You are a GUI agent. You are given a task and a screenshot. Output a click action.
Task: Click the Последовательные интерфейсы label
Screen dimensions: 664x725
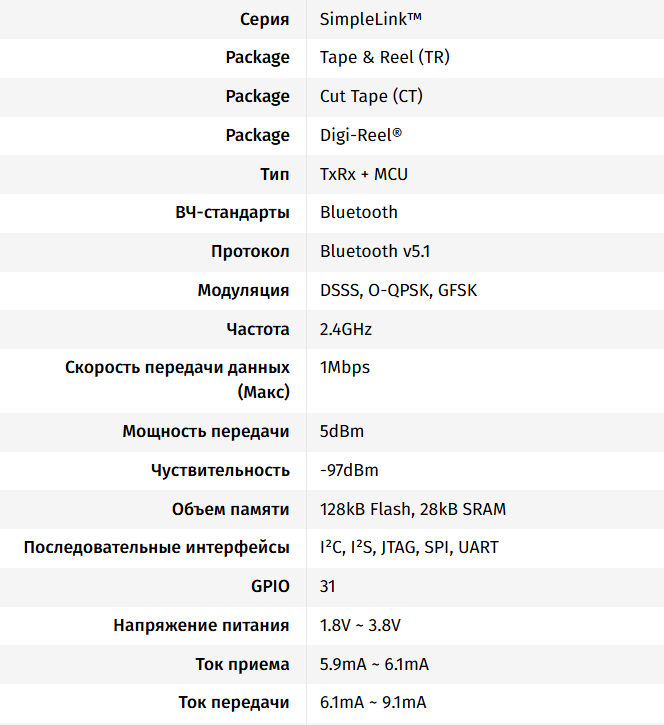[157, 548]
